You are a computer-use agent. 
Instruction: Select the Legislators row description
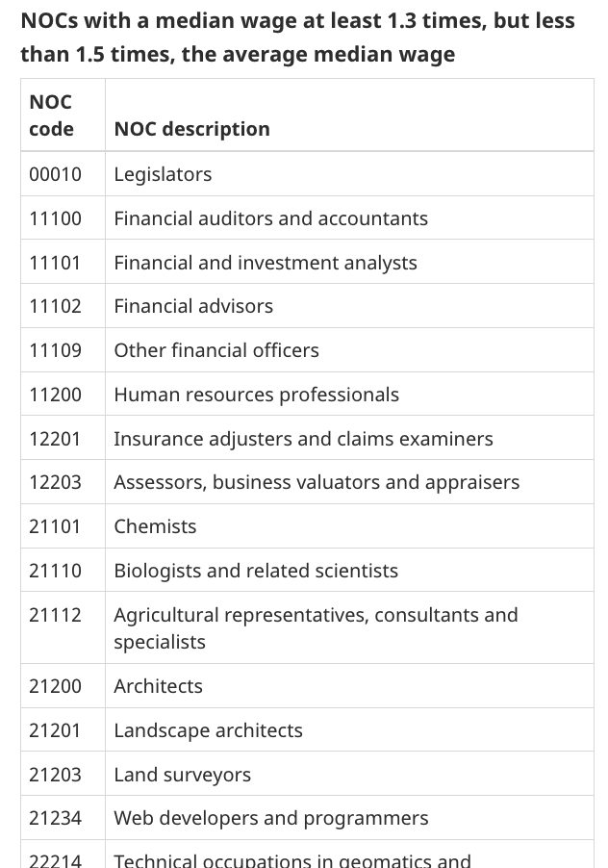(x=163, y=174)
